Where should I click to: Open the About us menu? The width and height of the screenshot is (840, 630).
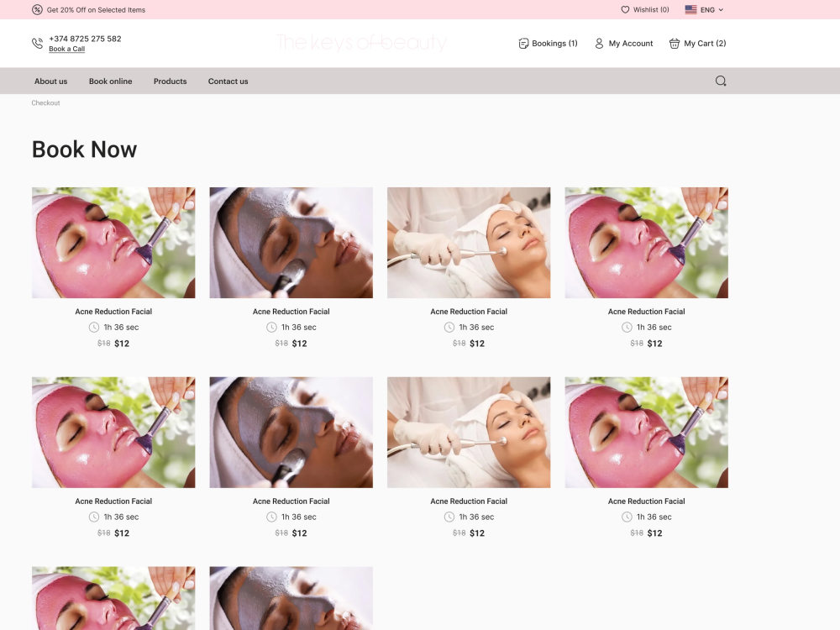[x=51, y=81]
